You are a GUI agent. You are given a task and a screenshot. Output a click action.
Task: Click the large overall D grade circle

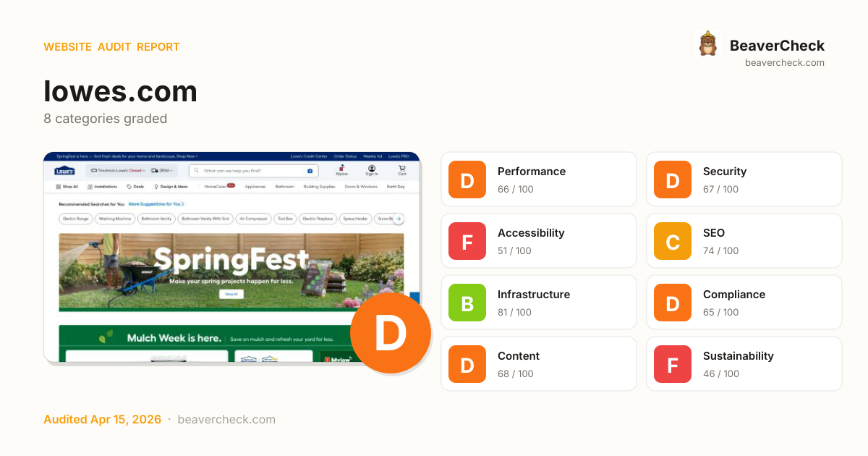(x=391, y=333)
